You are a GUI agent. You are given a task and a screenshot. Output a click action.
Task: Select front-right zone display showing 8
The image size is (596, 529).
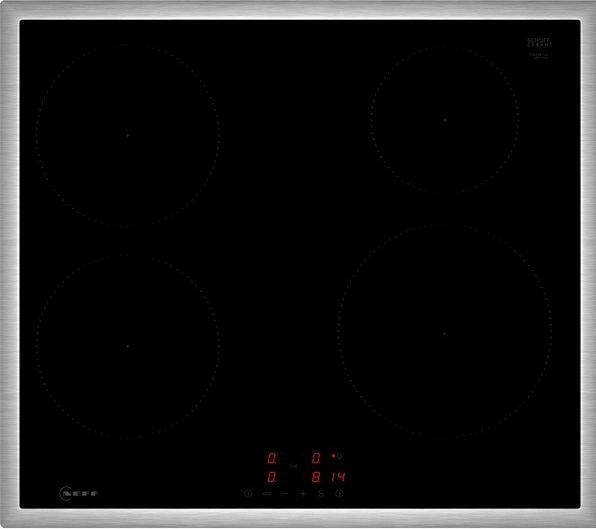coord(316,477)
